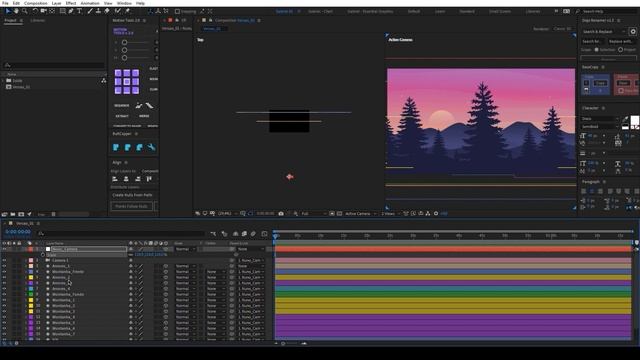Screen dimensions: 640x360
Task: Click the MERGE button in Motion Tools
Action: (x=144, y=116)
